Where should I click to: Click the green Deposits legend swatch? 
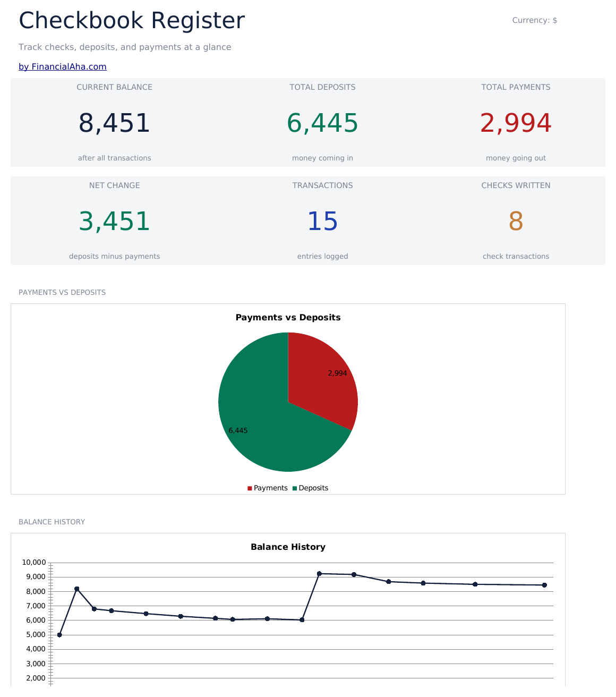tap(295, 488)
